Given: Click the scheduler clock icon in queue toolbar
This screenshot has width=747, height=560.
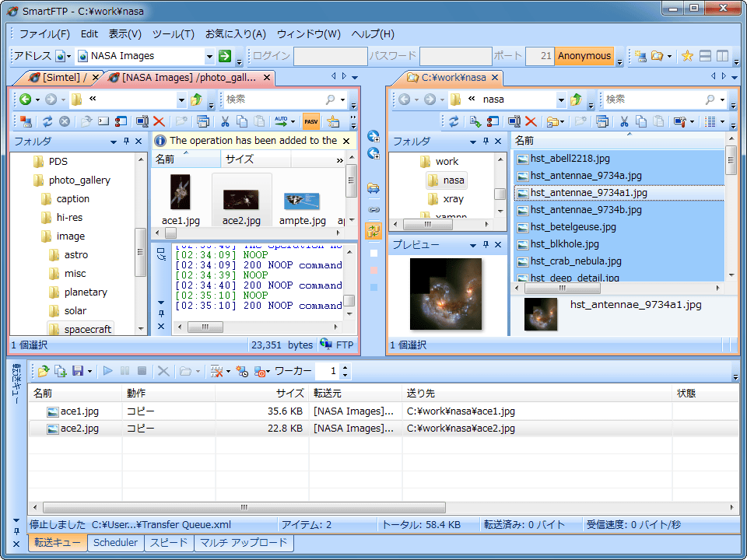Looking at the screenshot, I should pos(242,371).
